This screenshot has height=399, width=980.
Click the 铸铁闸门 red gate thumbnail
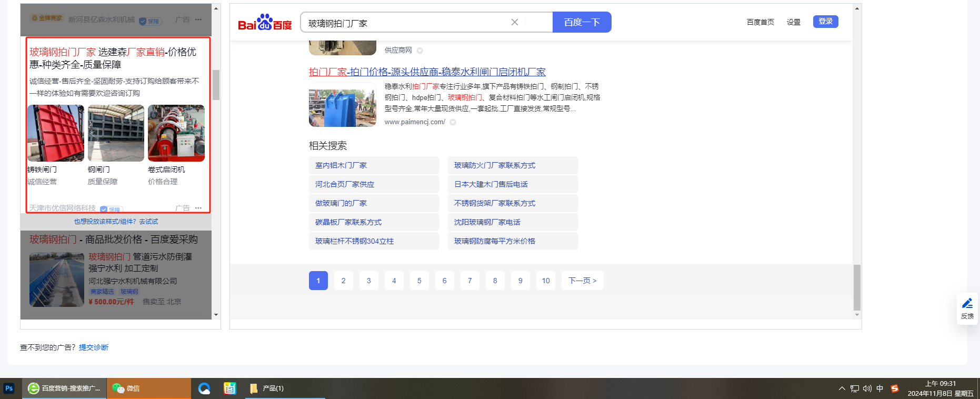(x=56, y=133)
